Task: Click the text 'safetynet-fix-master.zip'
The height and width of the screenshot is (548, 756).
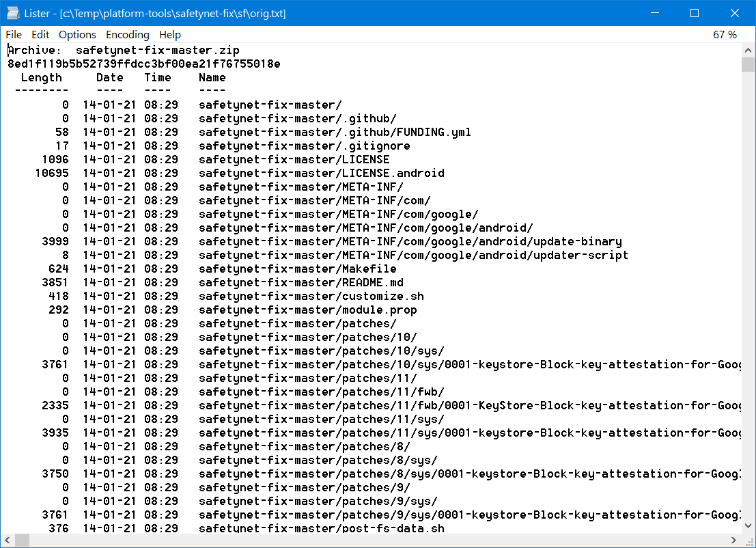Action: tap(158, 50)
